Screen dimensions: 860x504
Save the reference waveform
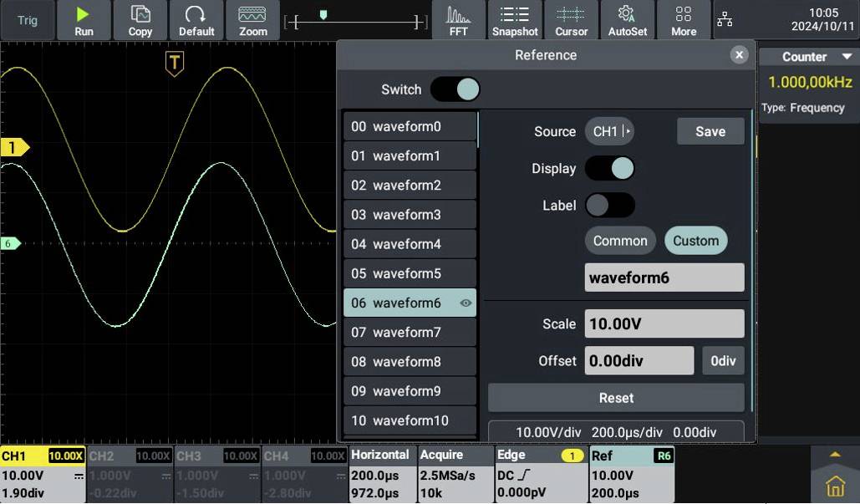tap(710, 131)
